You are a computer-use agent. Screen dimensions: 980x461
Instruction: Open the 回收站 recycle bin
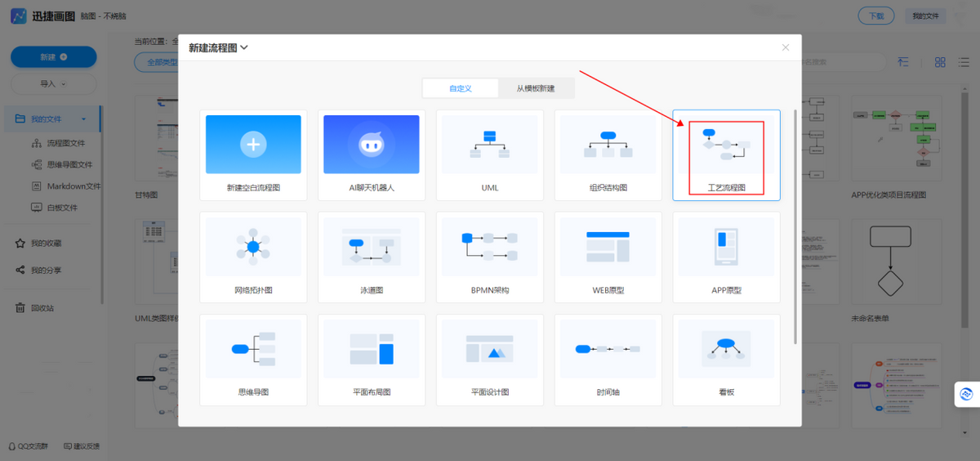coord(42,308)
